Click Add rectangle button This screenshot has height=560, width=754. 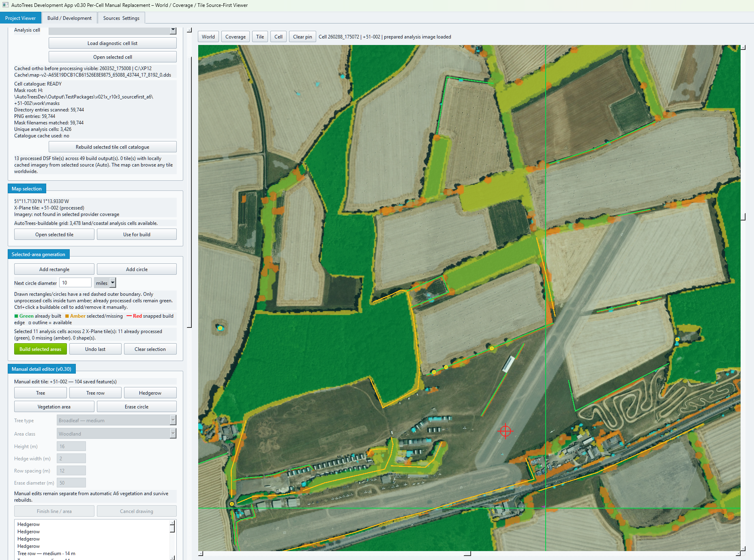[54, 269]
